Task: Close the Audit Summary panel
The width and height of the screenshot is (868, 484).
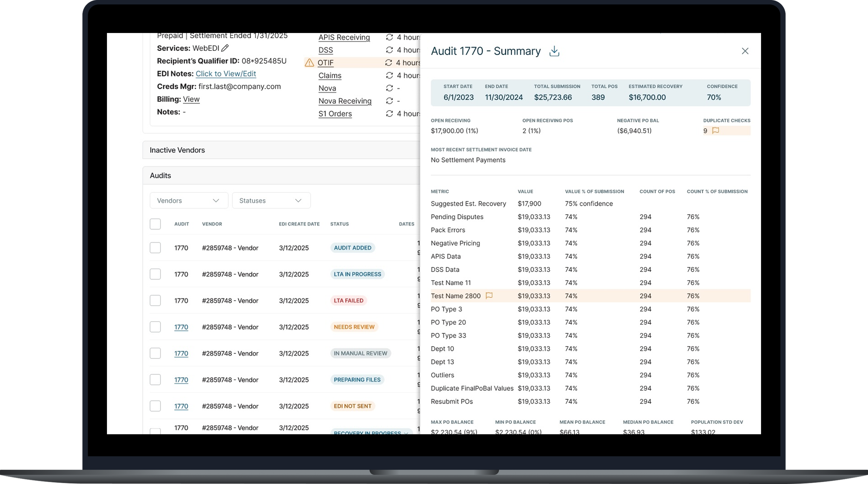Action: click(x=745, y=51)
